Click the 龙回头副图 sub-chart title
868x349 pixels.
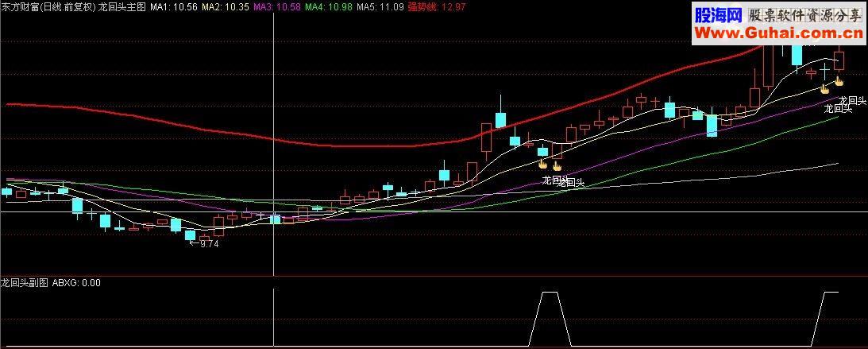[x=25, y=282]
